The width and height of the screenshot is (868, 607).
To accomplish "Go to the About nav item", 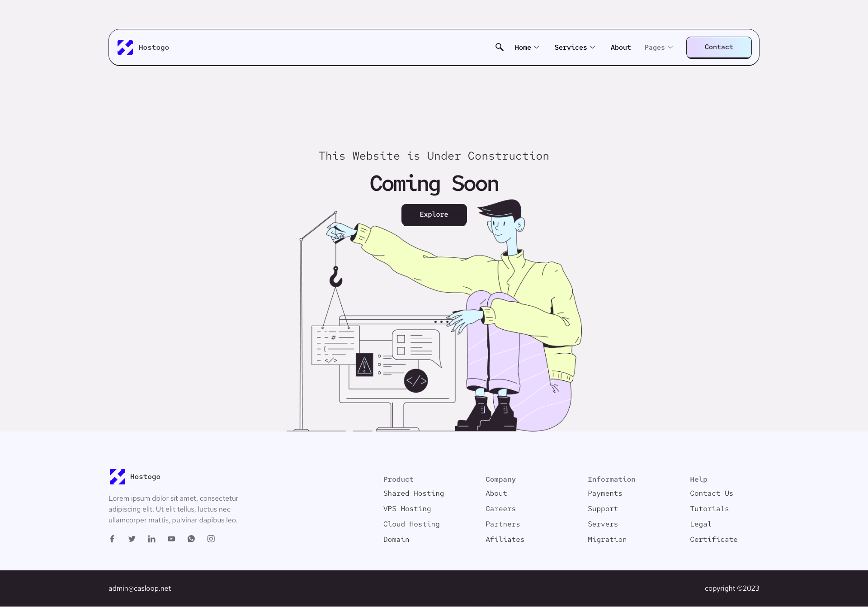I will pyautogui.click(x=620, y=47).
